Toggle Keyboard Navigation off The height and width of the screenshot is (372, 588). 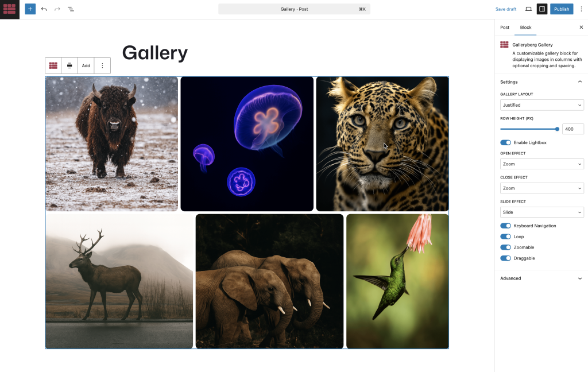pyautogui.click(x=505, y=226)
